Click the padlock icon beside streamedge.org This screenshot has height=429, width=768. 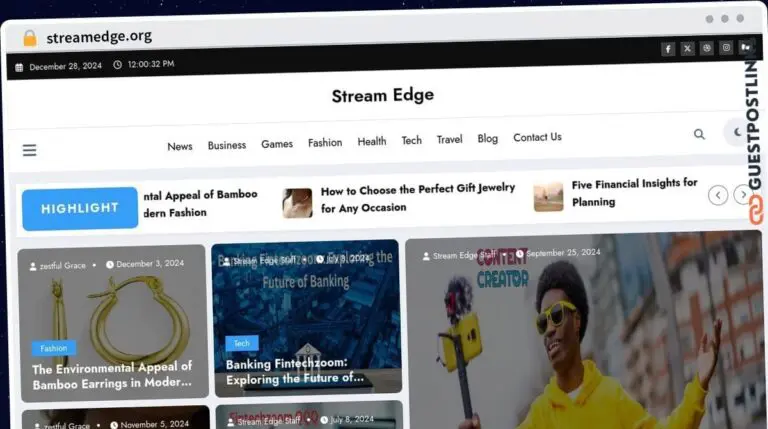(x=30, y=37)
